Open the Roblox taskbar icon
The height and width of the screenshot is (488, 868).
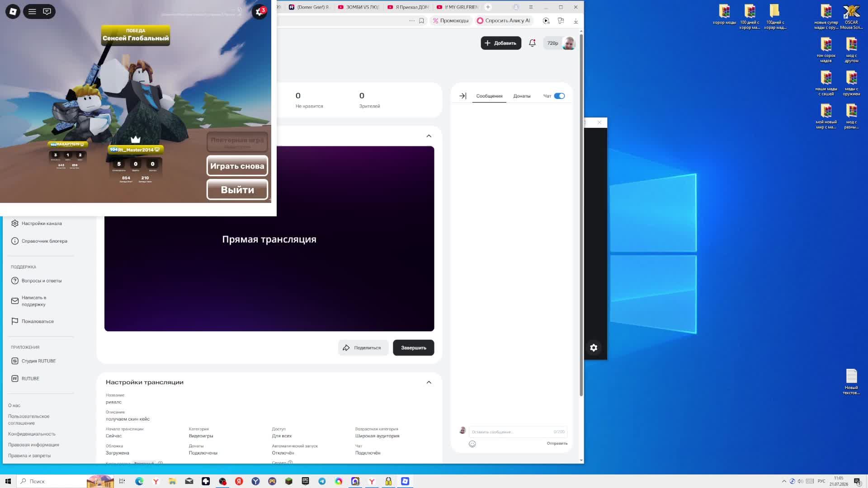405,481
